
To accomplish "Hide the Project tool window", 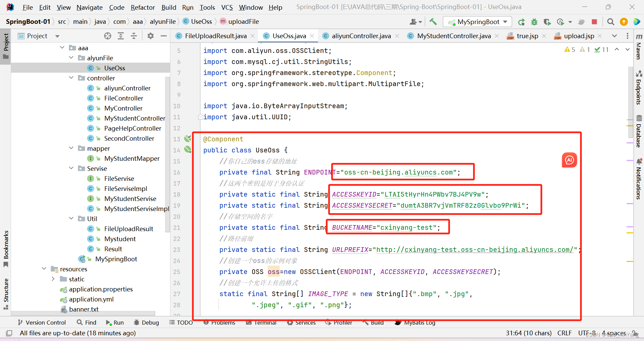I will tap(164, 36).
